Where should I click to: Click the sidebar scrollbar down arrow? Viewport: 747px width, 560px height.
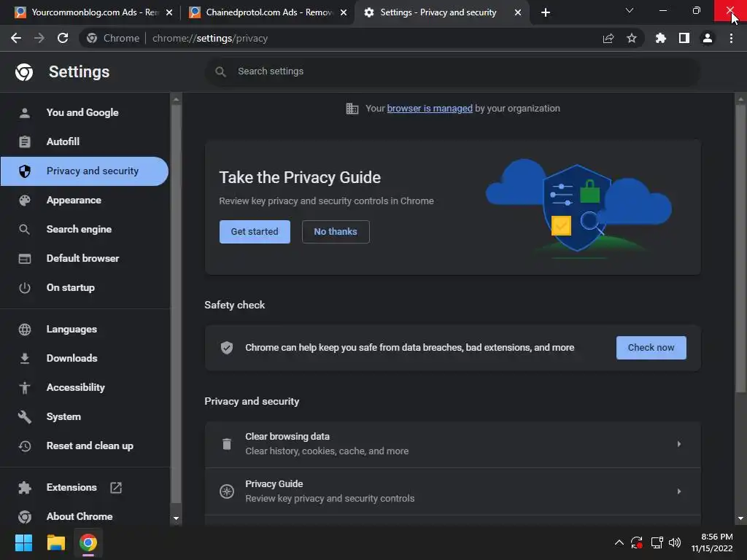[x=177, y=518]
